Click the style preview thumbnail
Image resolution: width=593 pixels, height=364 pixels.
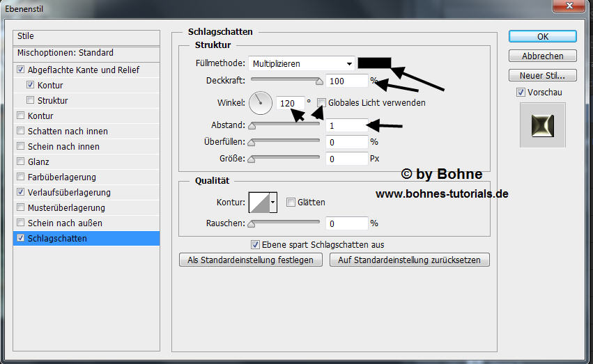(x=542, y=125)
